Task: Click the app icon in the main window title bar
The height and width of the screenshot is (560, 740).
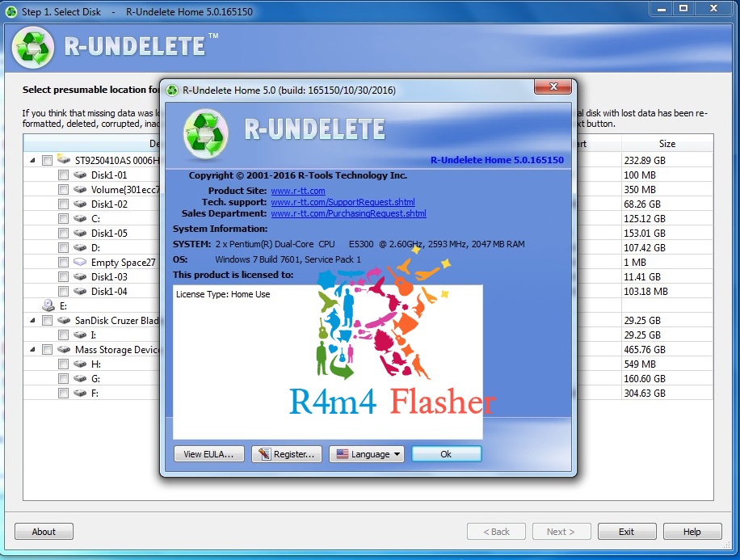Action: (x=11, y=12)
